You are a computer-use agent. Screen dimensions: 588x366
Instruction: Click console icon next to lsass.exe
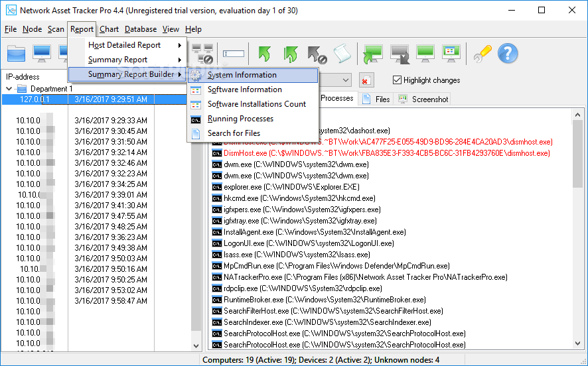pyautogui.click(x=217, y=255)
